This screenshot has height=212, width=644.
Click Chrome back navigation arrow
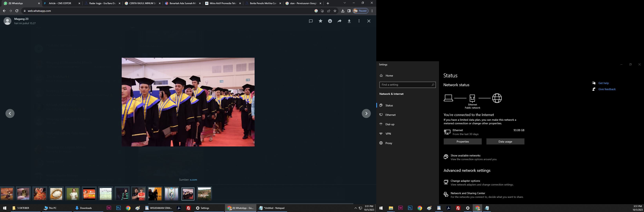tap(4, 11)
